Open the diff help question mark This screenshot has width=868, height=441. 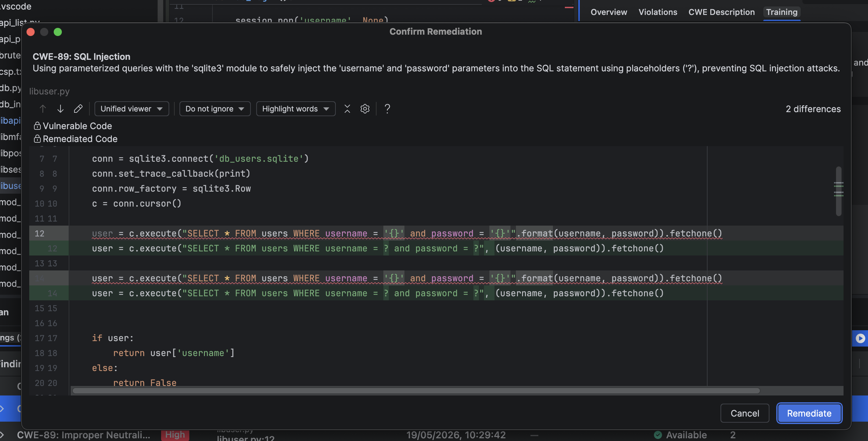coord(387,109)
